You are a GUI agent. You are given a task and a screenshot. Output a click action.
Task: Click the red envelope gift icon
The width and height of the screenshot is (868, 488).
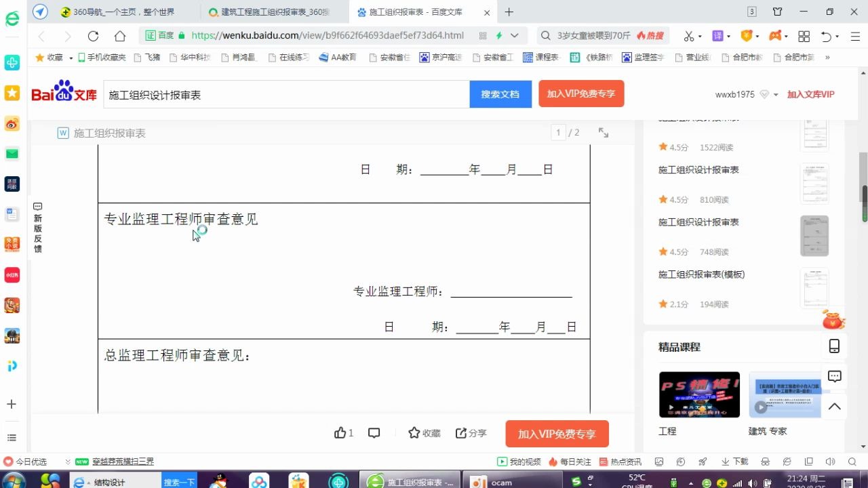click(833, 319)
